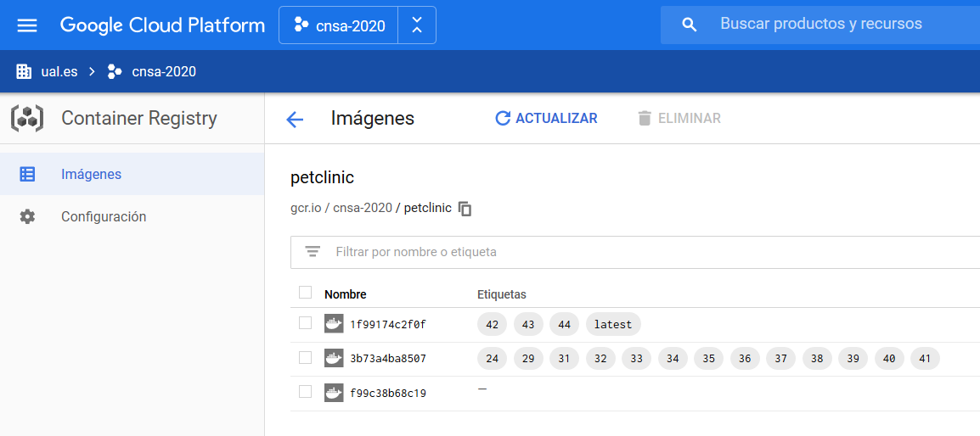Click cnsa-2020 in the image path
This screenshot has width=980, height=436.
tap(363, 208)
